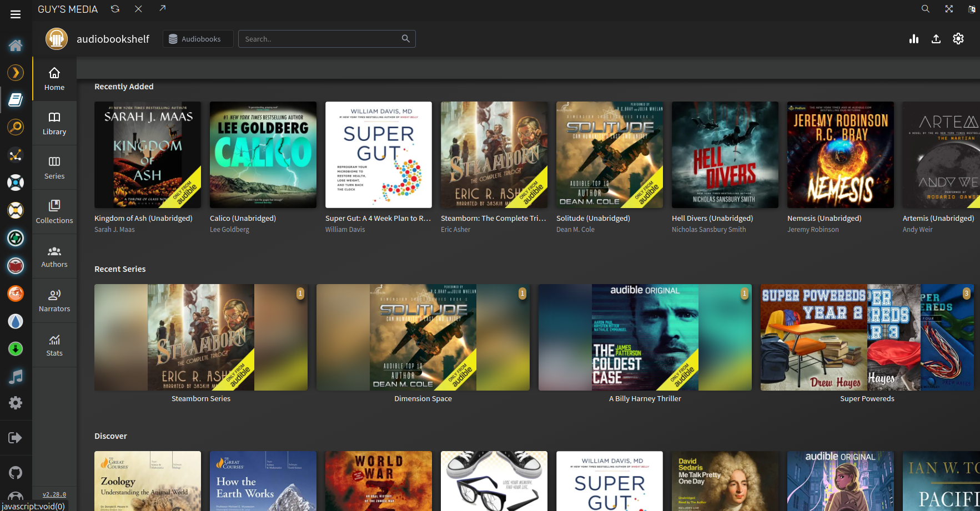Open the stats bar chart icon in header

coord(914,39)
